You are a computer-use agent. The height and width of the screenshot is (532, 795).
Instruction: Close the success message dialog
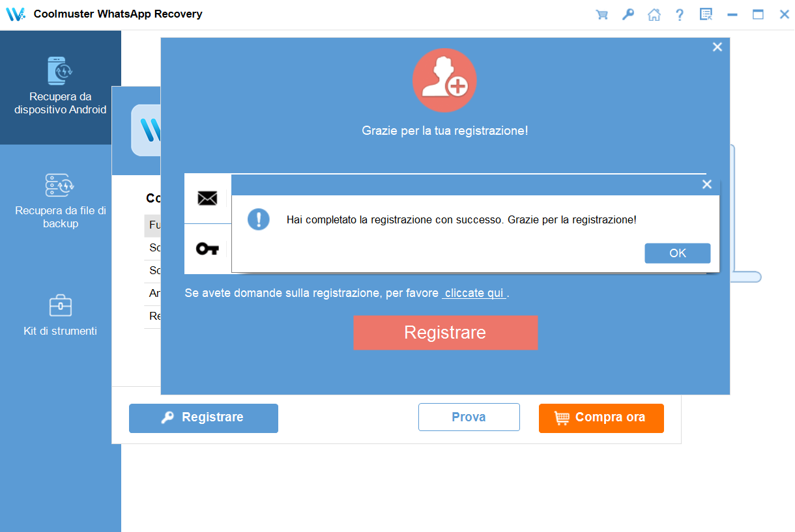pos(707,185)
